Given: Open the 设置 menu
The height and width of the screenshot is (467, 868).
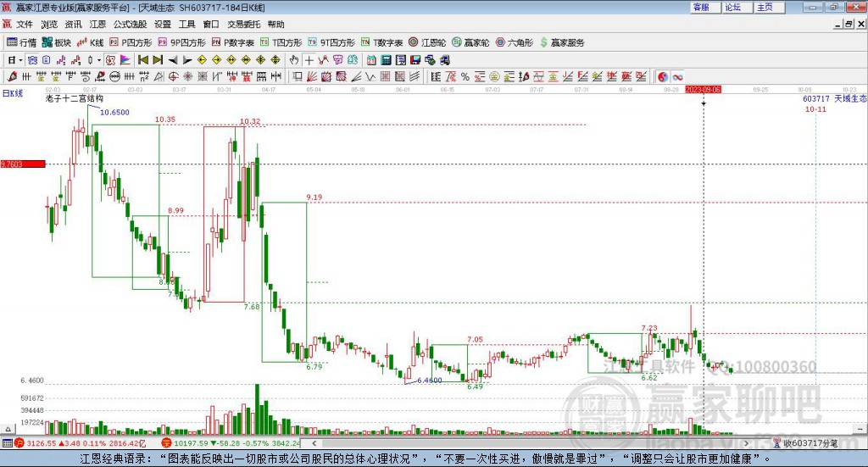Looking at the screenshot, I should point(163,25).
